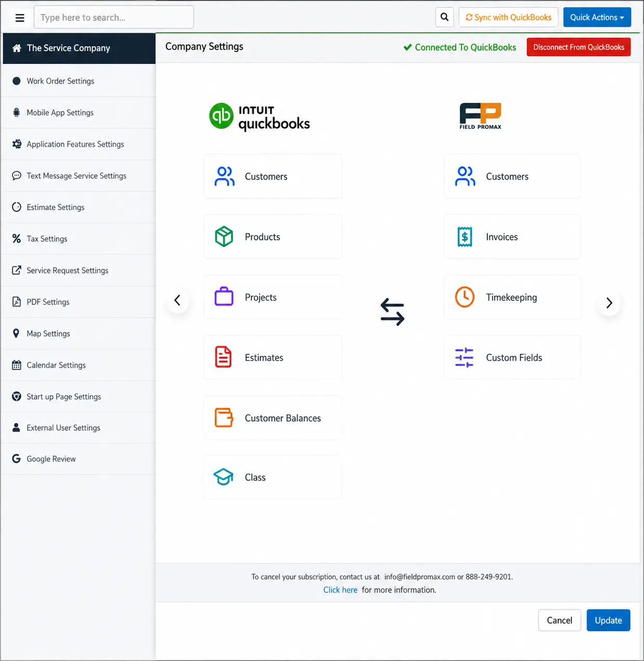The width and height of the screenshot is (644, 661).
Task: Select the Estimates document icon
Action: point(223,357)
